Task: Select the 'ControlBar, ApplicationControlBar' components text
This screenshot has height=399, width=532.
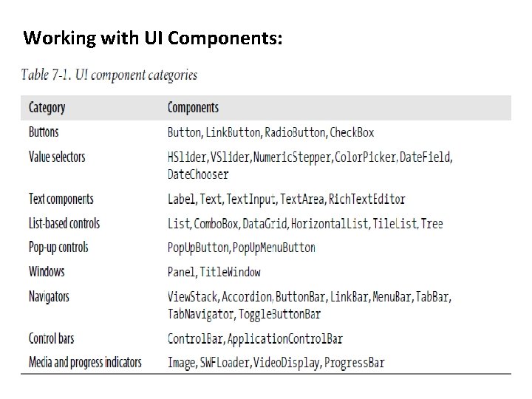Action: 255,339
